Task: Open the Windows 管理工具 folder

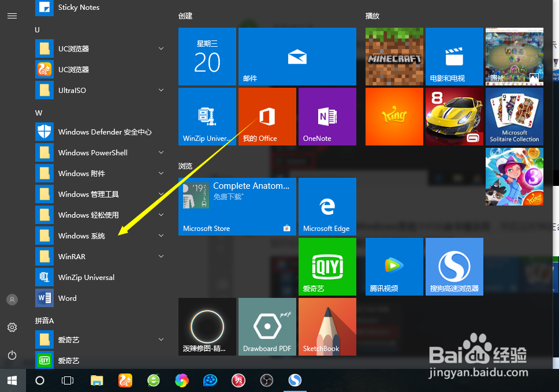Action: point(100,194)
